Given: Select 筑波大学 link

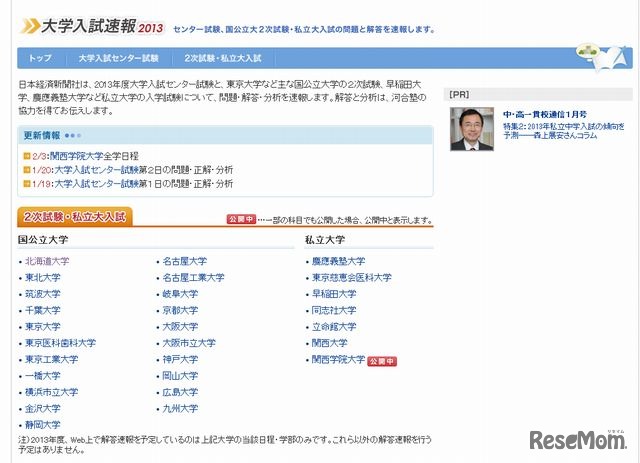Looking at the screenshot, I should pos(42,294).
